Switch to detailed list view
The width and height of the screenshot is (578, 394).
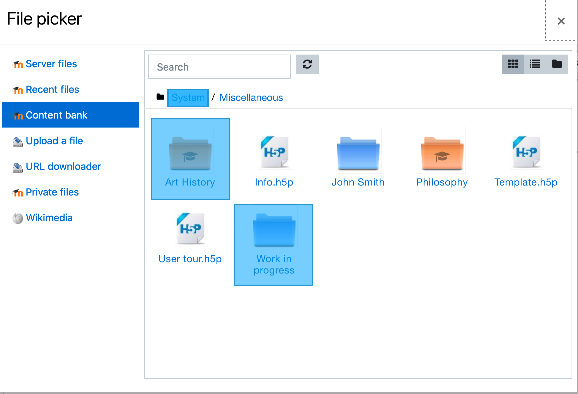coord(535,64)
